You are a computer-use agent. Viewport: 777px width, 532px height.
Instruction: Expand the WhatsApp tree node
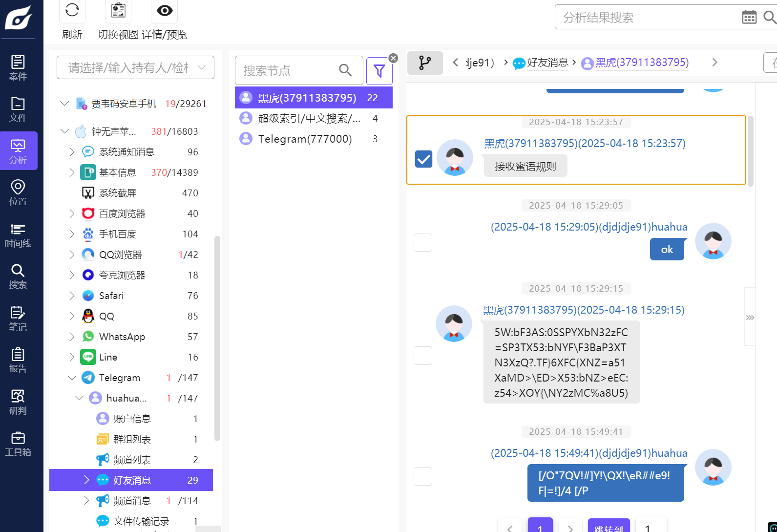(x=72, y=337)
